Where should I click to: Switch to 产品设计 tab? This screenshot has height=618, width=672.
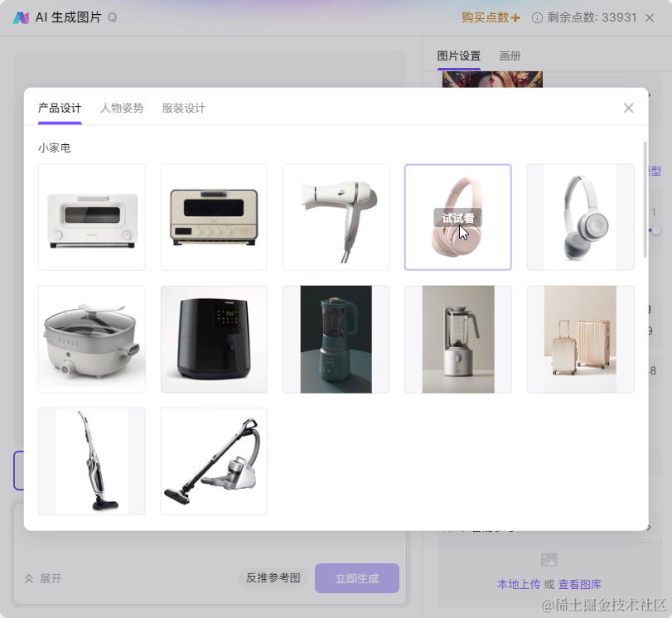pos(60,108)
